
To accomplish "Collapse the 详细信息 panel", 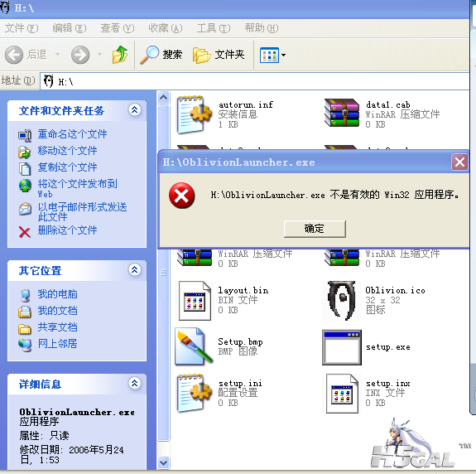I will coord(134,383).
